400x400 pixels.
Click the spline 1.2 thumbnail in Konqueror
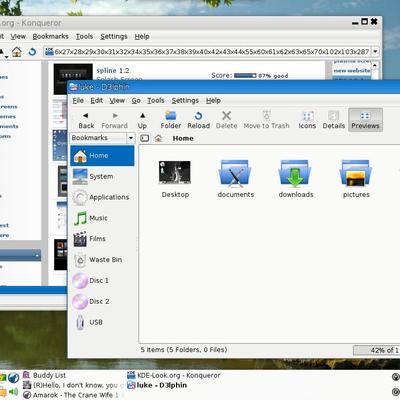(x=73, y=79)
